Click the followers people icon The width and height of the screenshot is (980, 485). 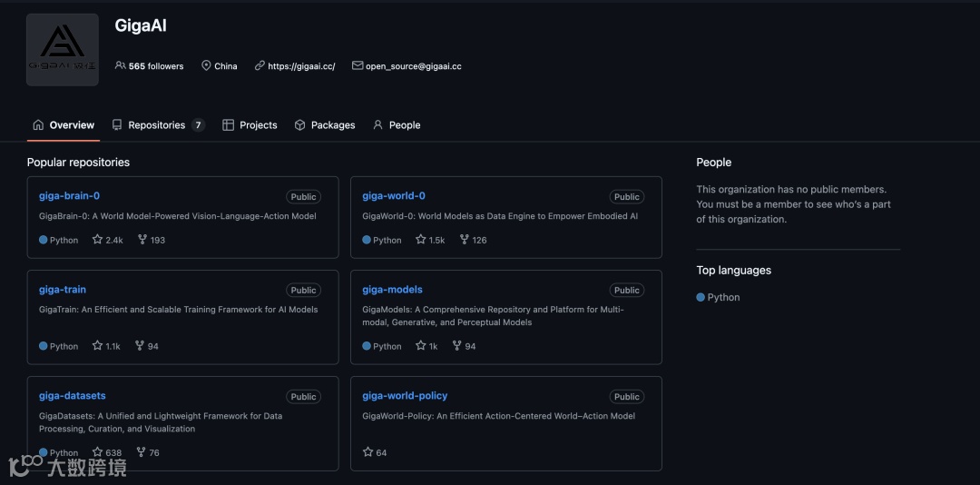click(120, 65)
